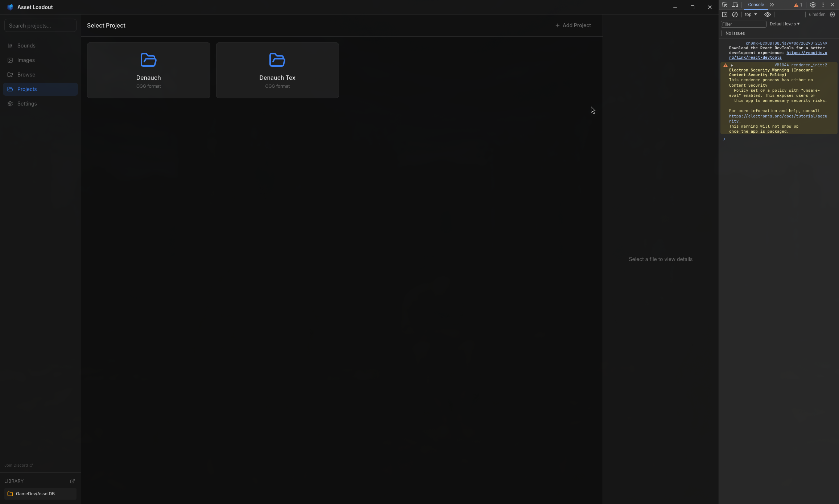839x504 pixels.
Task: Expand the Default levels dropdown
Action: point(785,24)
